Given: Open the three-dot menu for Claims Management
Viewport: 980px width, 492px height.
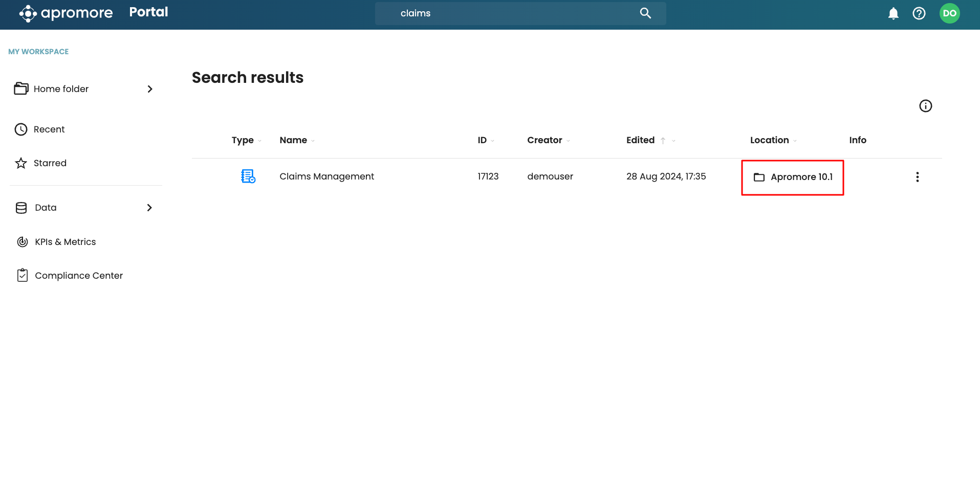Looking at the screenshot, I should (917, 177).
